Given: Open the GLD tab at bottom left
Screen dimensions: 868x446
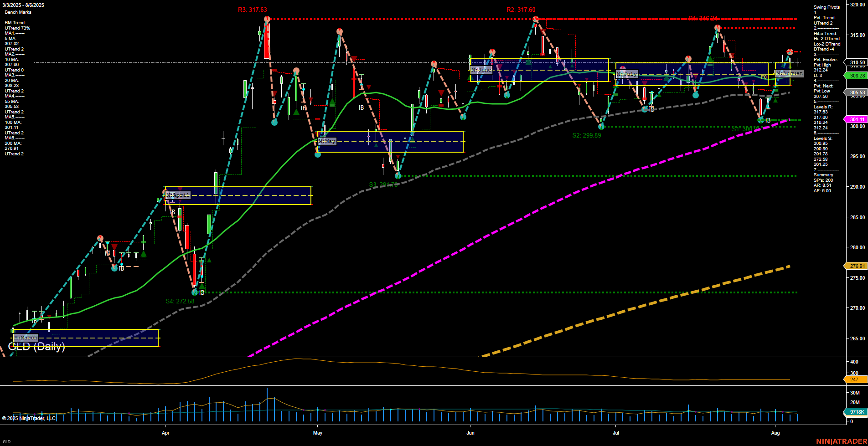Looking at the screenshot, I should pos(7,442).
